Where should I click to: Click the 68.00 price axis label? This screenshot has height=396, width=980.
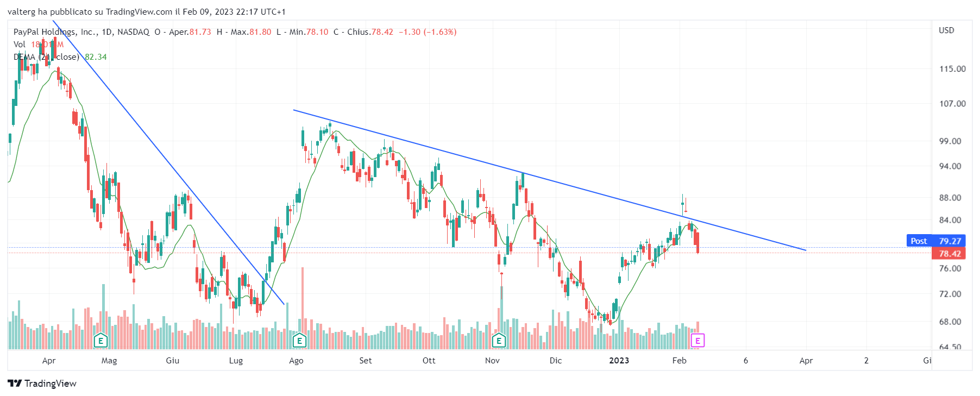(x=950, y=322)
